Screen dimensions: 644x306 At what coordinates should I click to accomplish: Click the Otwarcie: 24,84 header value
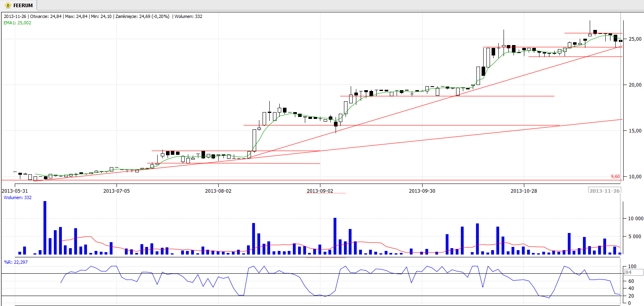coord(46,16)
